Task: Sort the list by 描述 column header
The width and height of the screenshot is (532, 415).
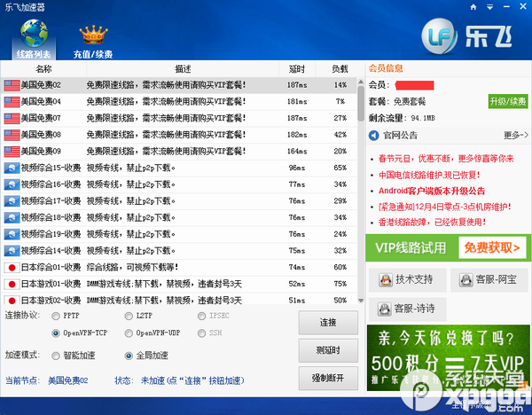Action: pyautogui.click(x=183, y=69)
